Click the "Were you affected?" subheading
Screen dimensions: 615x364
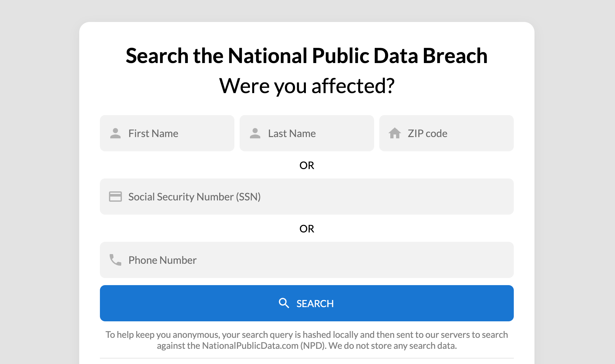[307, 86]
